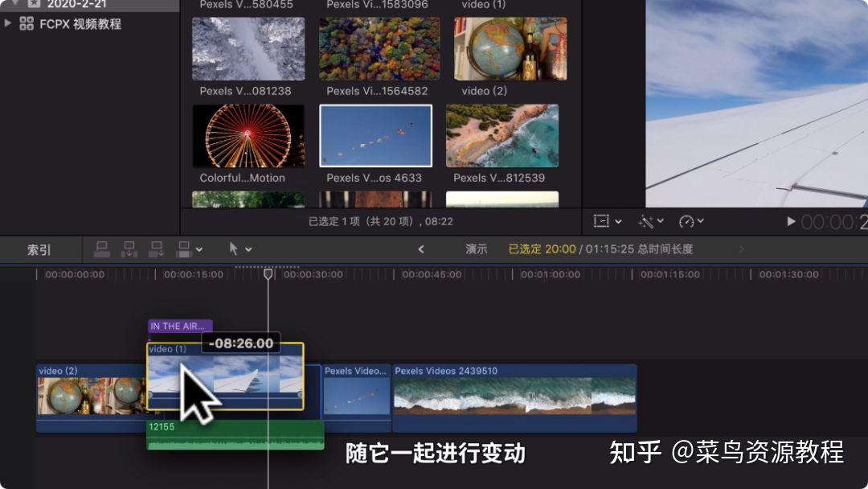
Task: Select the Pexels V...081238 snow thumbnail
Action: [x=248, y=49]
